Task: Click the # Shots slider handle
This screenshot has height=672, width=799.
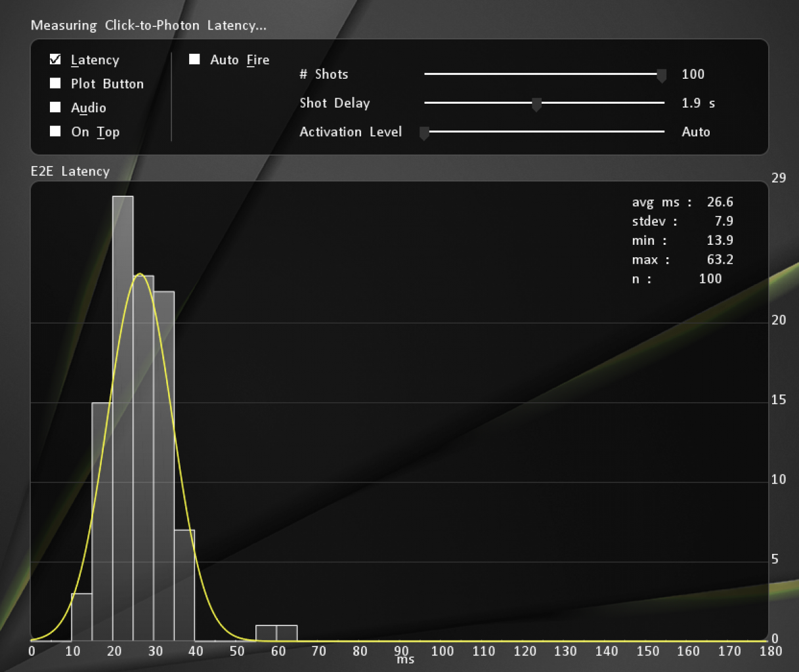Action: tap(662, 76)
